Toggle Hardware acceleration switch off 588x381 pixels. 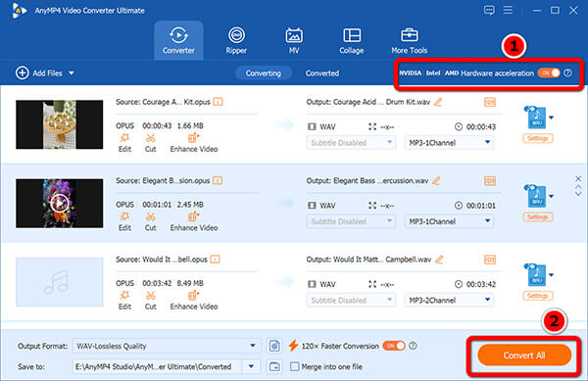pyautogui.click(x=549, y=72)
